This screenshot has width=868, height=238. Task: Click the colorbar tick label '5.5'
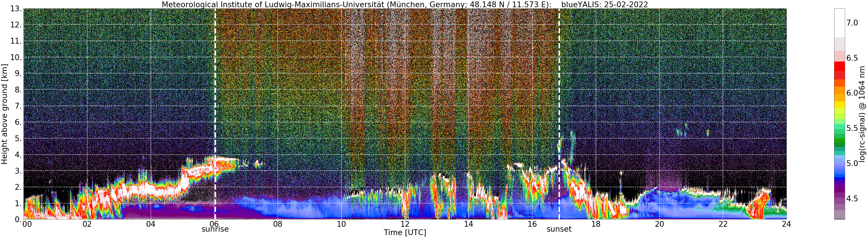[852, 128]
